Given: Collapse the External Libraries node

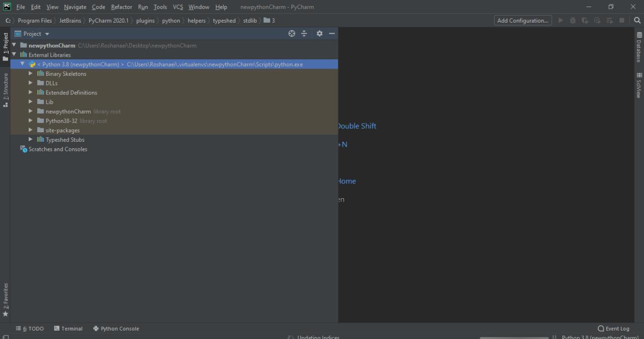Looking at the screenshot, I should (14, 55).
